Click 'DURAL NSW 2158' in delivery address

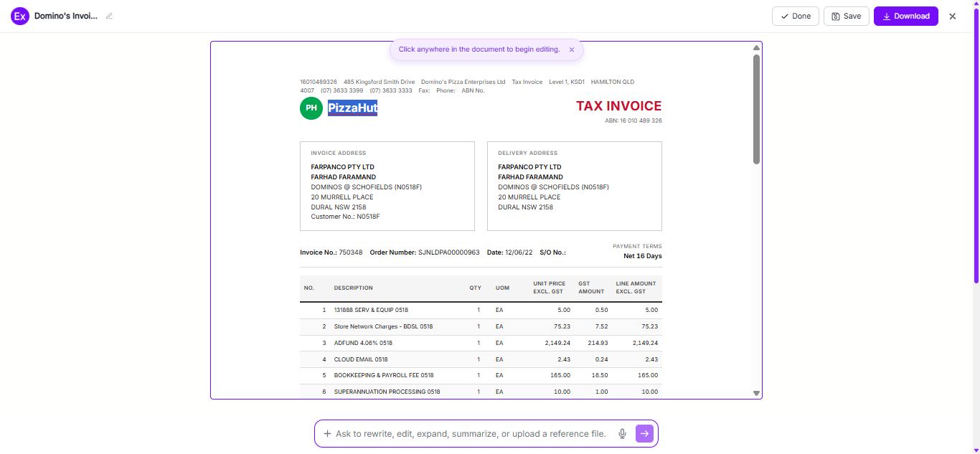point(526,207)
